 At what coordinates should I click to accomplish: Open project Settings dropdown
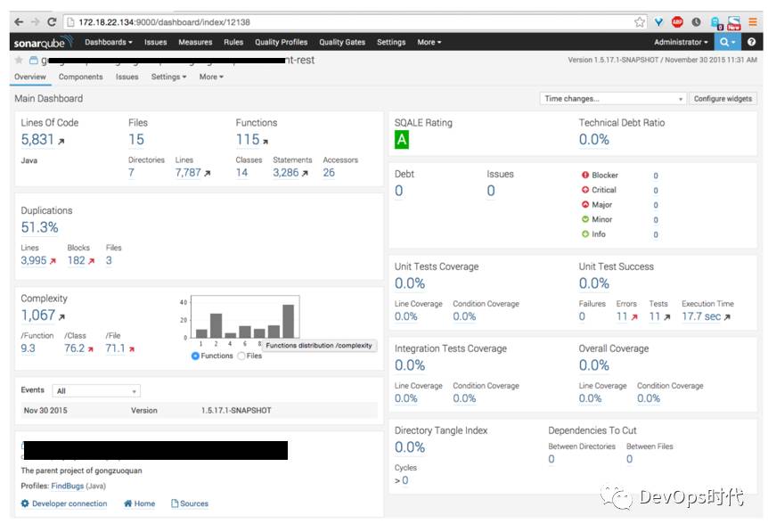point(168,77)
